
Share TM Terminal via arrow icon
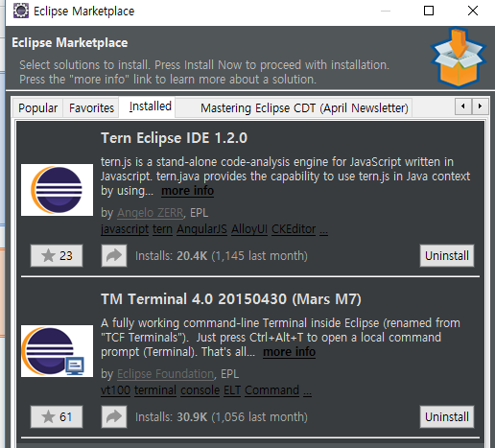[x=114, y=417]
